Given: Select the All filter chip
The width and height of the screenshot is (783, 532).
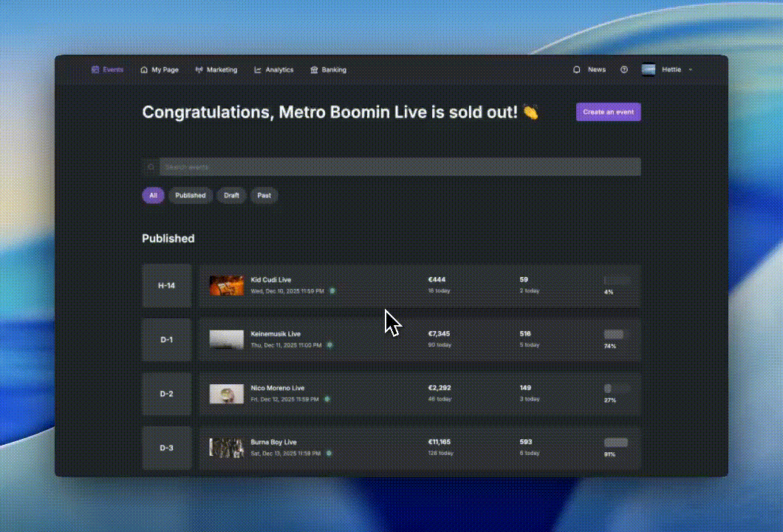Looking at the screenshot, I should pyautogui.click(x=154, y=195).
